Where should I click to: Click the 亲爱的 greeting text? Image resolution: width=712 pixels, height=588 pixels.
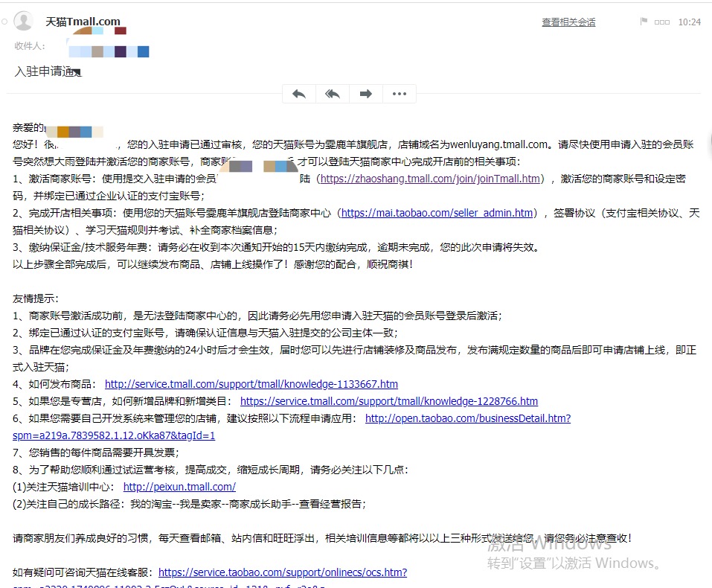pos(28,128)
